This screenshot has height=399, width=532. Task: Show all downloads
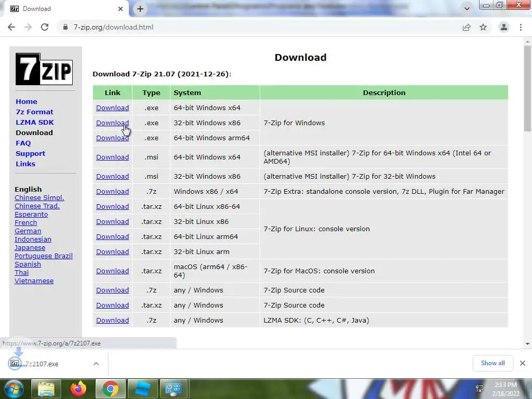(x=493, y=363)
